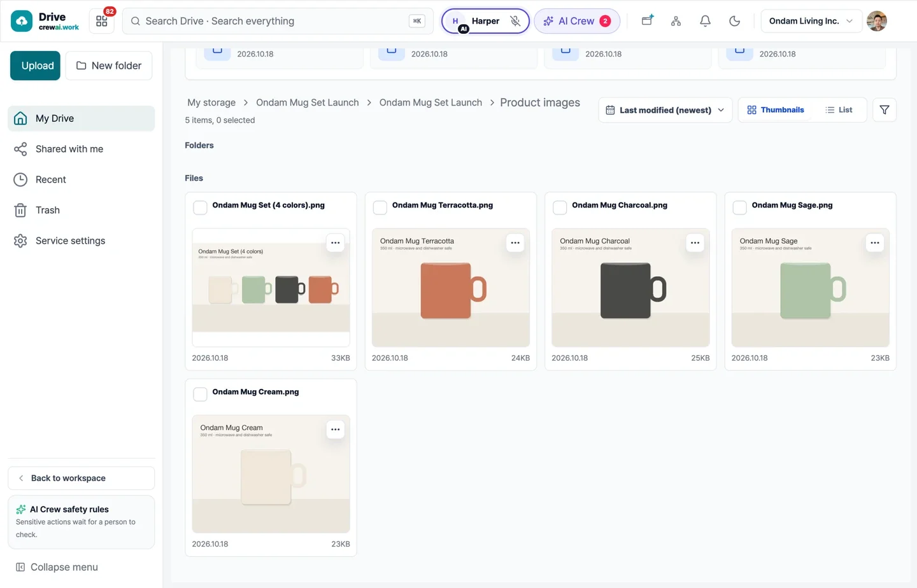Expand the Last modified (newest) sort dropdown
The width and height of the screenshot is (917, 588).
pos(665,110)
